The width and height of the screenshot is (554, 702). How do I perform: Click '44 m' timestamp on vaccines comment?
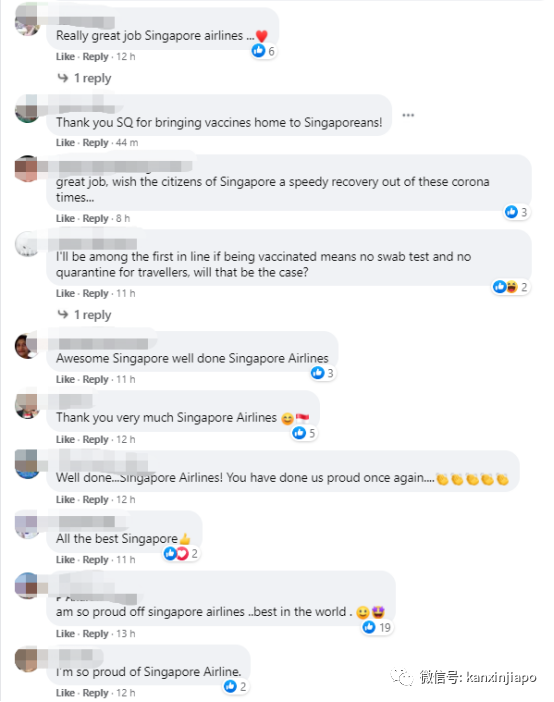click(127, 143)
